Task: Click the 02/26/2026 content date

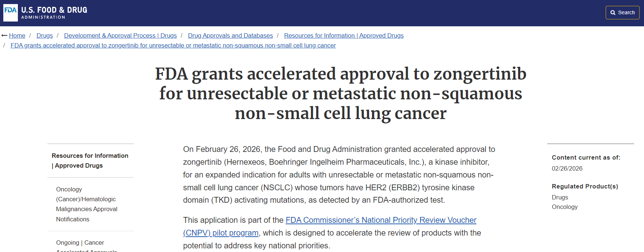Action: 567,168
